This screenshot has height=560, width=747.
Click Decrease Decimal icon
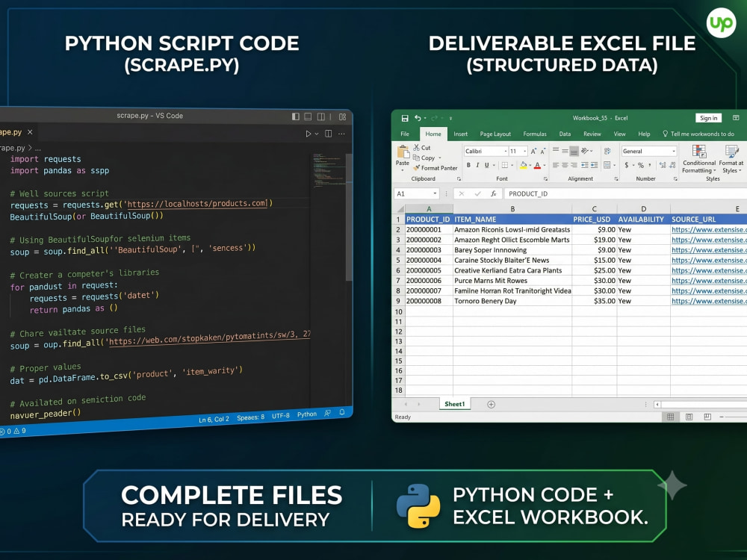[x=672, y=165]
